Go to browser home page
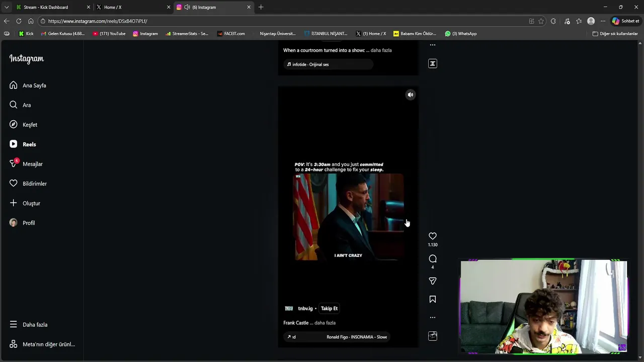 coord(31,21)
